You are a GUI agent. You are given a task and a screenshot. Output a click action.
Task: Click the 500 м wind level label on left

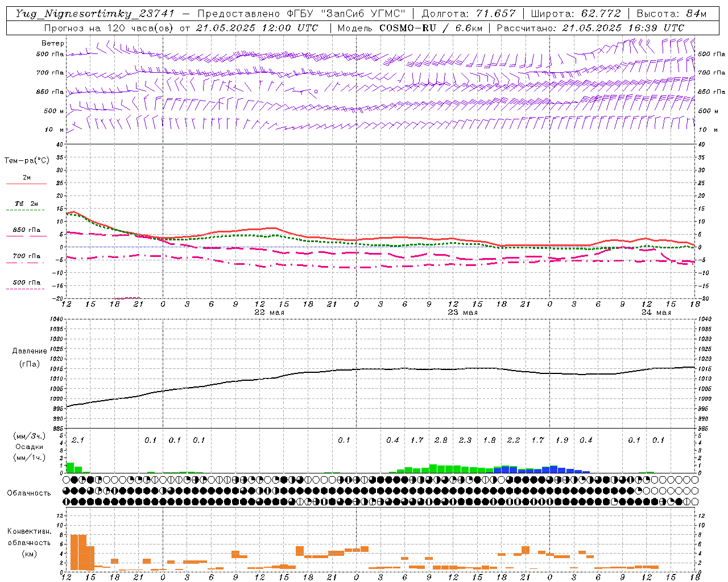54,111
